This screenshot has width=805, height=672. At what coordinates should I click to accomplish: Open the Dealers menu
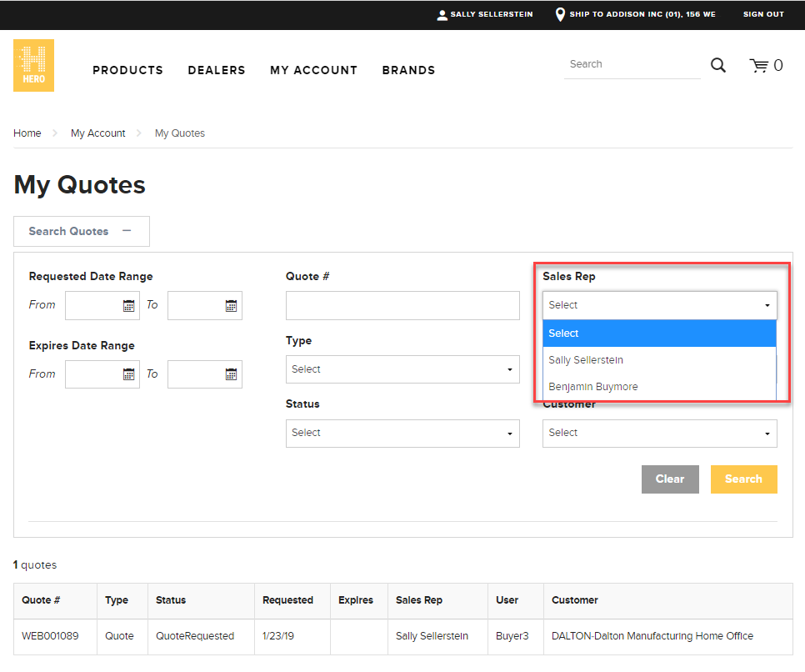click(217, 70)
